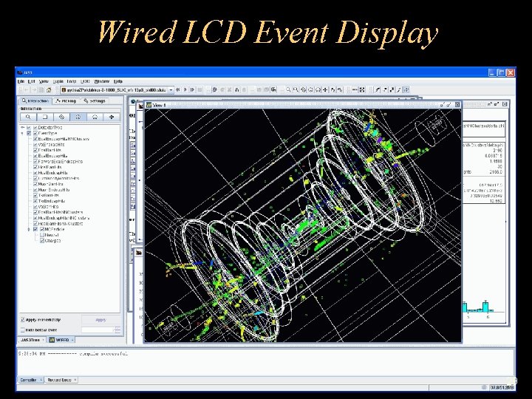The height and width of the screenshot is (399, 532).
Task: Click the compile successful message in output
Action: pos(103,353)
